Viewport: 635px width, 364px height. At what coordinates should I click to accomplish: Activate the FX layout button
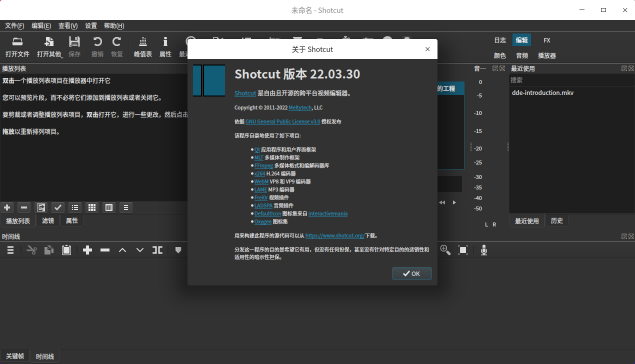pyautogui.click(x=547, y=40)
